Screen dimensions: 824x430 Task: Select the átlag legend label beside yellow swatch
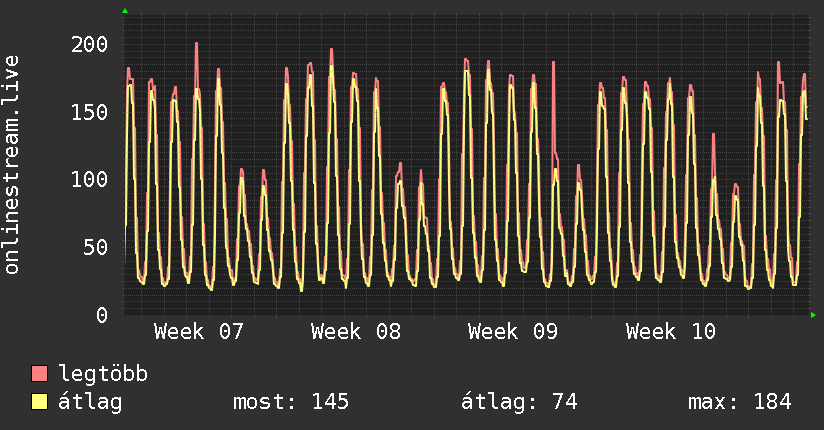(x=90, y=402)
